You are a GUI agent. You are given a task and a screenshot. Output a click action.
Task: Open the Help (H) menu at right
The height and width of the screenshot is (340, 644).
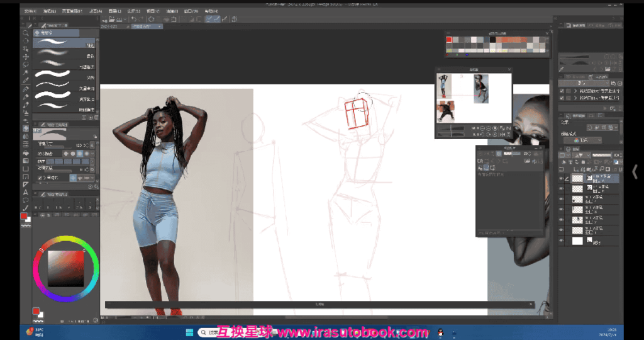point(211,11)
